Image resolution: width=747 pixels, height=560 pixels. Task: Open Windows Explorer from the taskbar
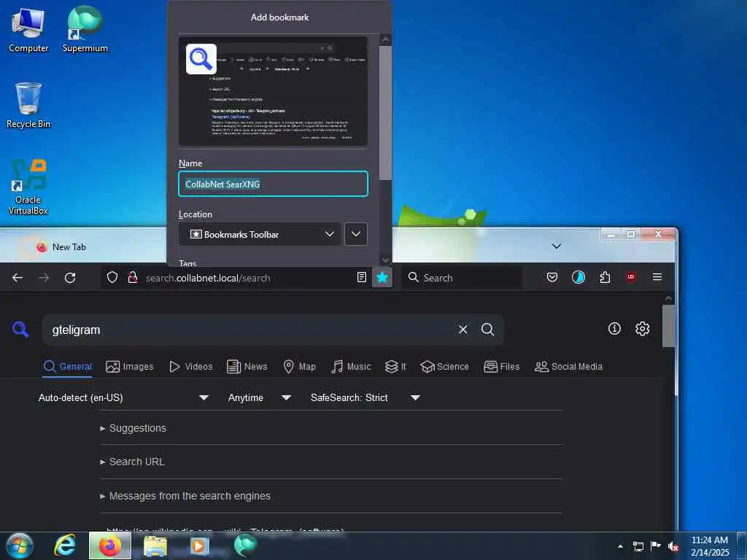click(155, 547)
